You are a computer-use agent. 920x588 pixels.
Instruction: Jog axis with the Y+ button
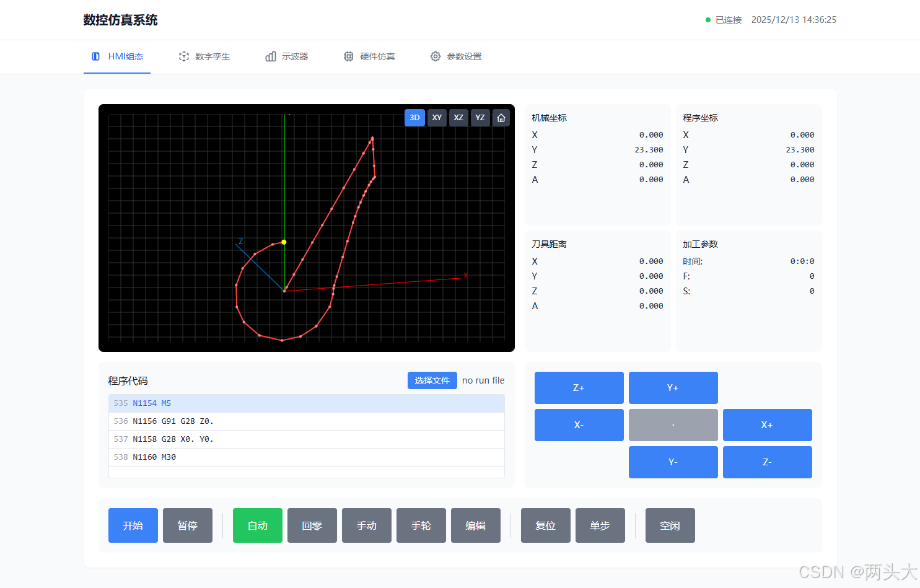(673, 388)
